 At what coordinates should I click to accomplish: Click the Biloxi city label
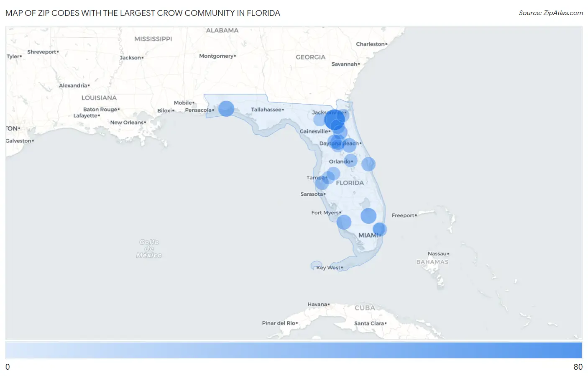[x=164, y=111]
